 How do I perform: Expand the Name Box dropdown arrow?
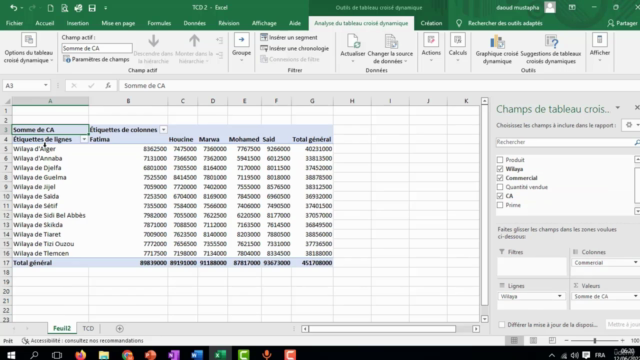coord(46,85)
